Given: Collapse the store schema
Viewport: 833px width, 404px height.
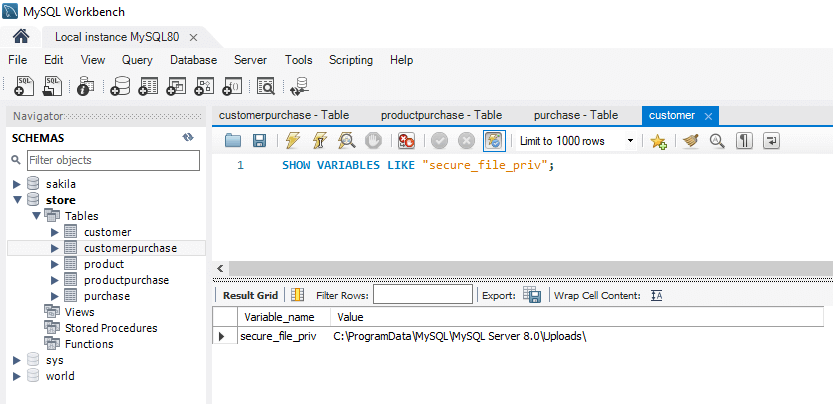Looking at the screenshot, I should [17, 200].
